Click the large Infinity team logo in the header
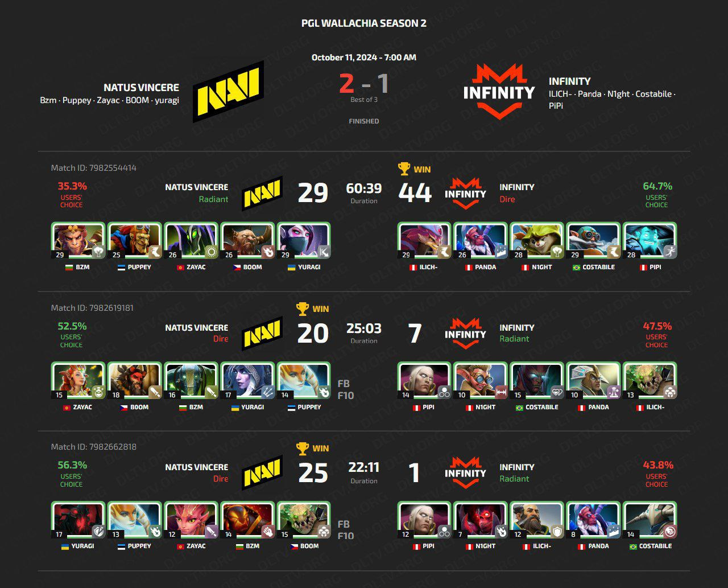The height and width of the screenshot is (588, 728). 499,91
